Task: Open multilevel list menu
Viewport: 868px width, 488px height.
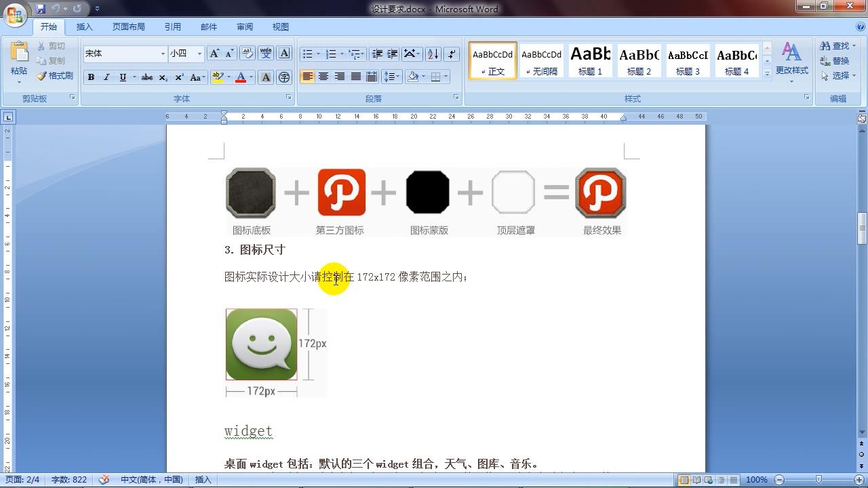Action: click(355, 54)
